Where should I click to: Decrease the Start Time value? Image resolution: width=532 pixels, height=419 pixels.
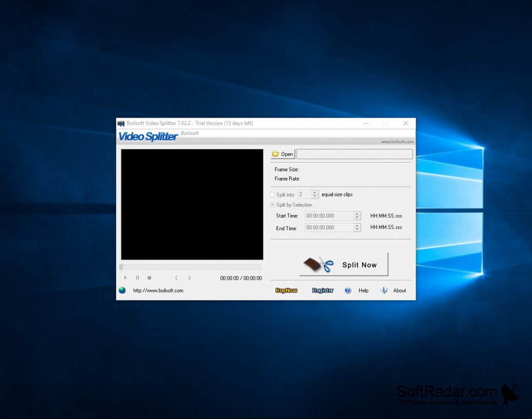[357, 218]
